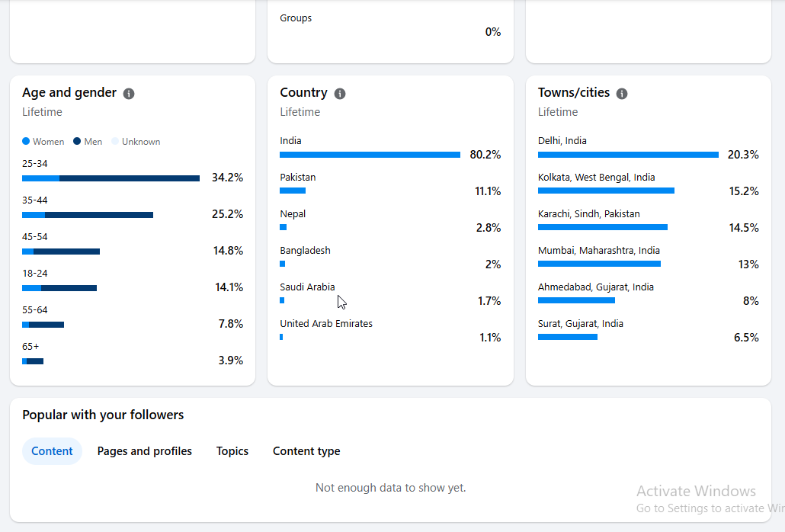Screen dimensions: 785x532
Task: Click the Karachi, Sindh, Pakistan bar
Action: click(x=603, y=227)
